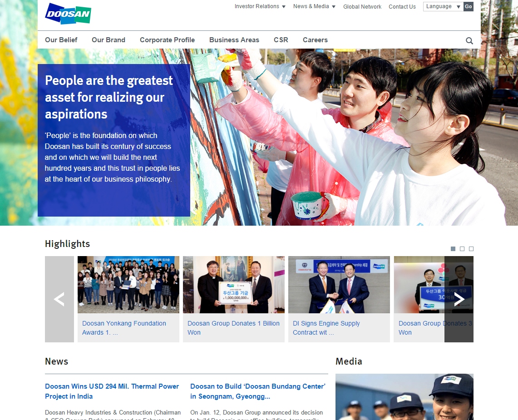
Task: Open Careers menu
Action: 315,40
